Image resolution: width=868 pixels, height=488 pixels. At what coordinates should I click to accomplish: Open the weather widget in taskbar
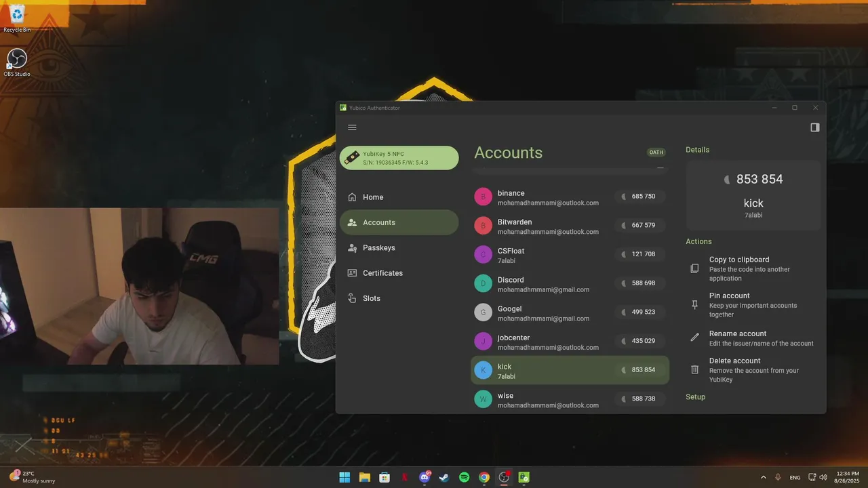pos(33,477)
